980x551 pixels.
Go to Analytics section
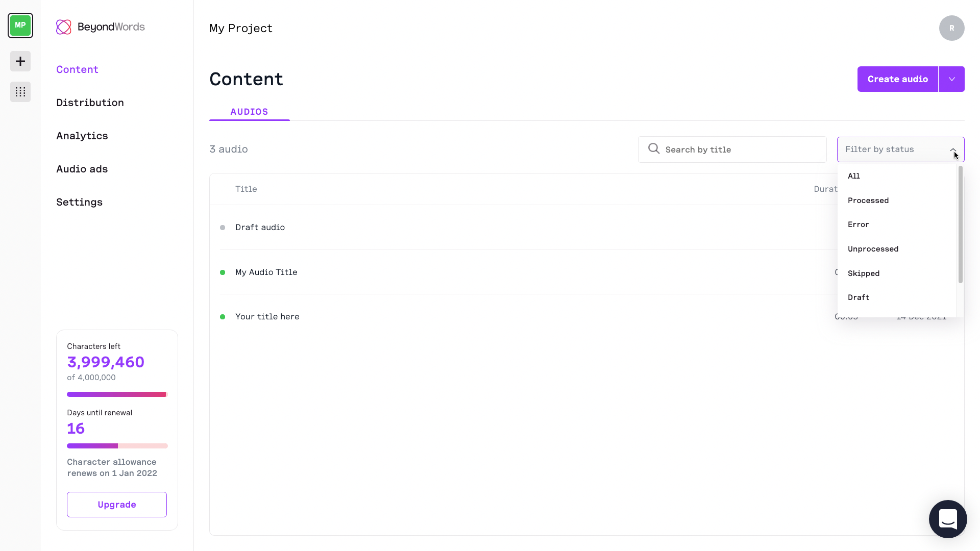pyautogui.click(x=82, y=136)
